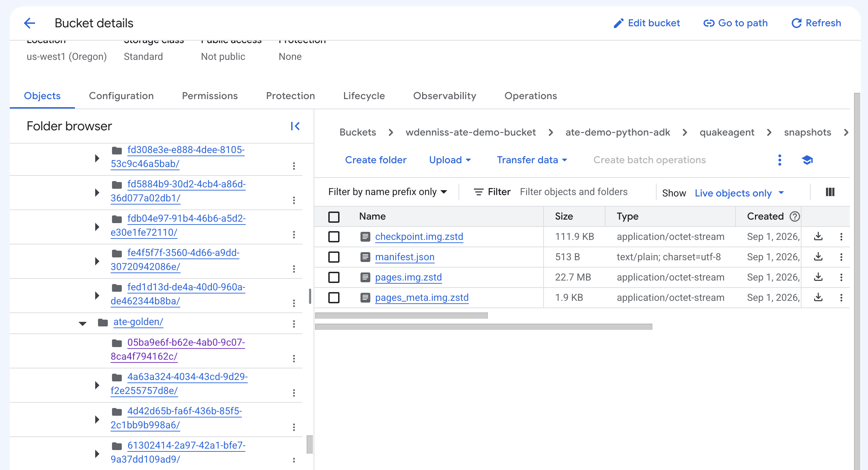The image size is (868, 470).
Task: Open options for fd5884b9 folder
Action: tap(294, 200)
